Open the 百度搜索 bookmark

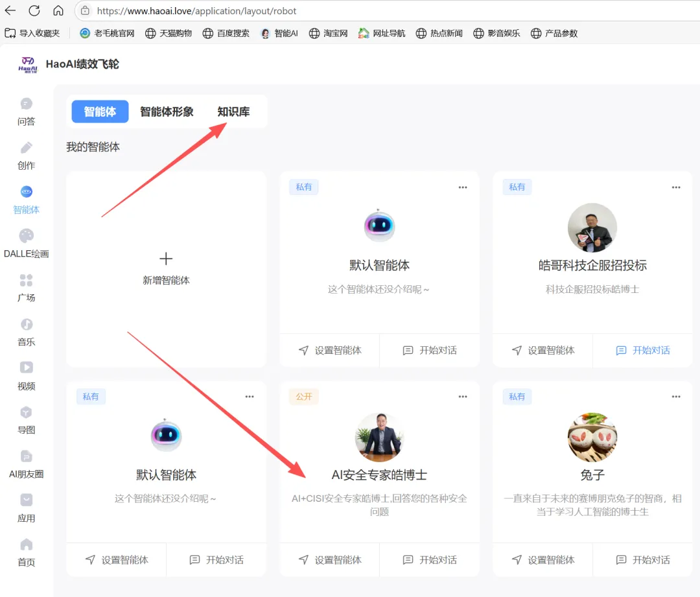pos(226,33)
